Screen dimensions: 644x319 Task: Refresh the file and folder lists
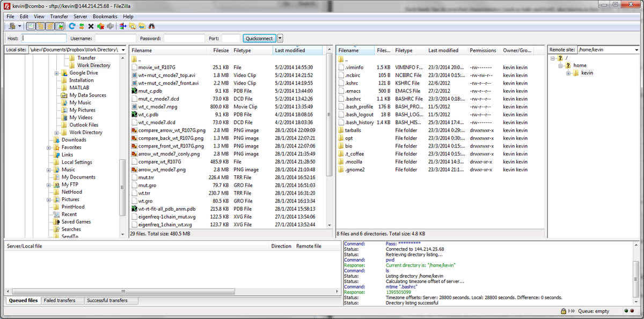click(72, 26)
